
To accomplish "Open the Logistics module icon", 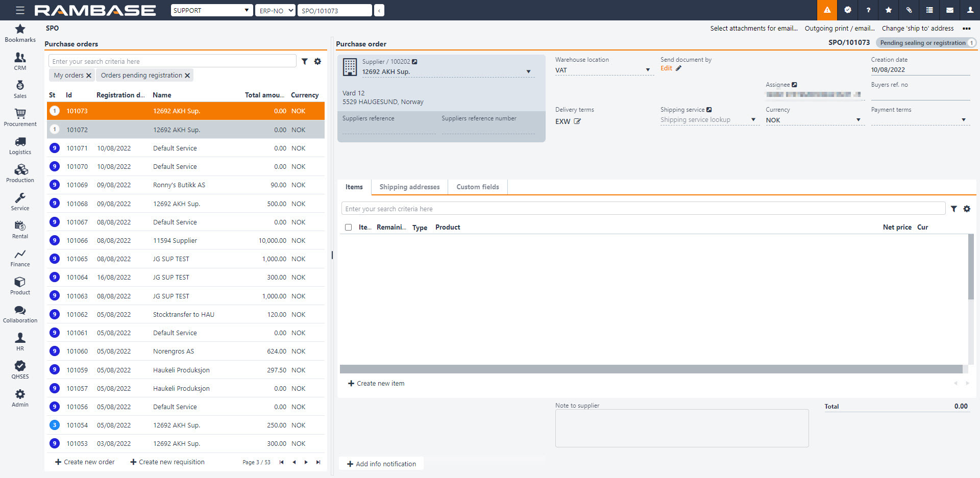I will point(20,145).
